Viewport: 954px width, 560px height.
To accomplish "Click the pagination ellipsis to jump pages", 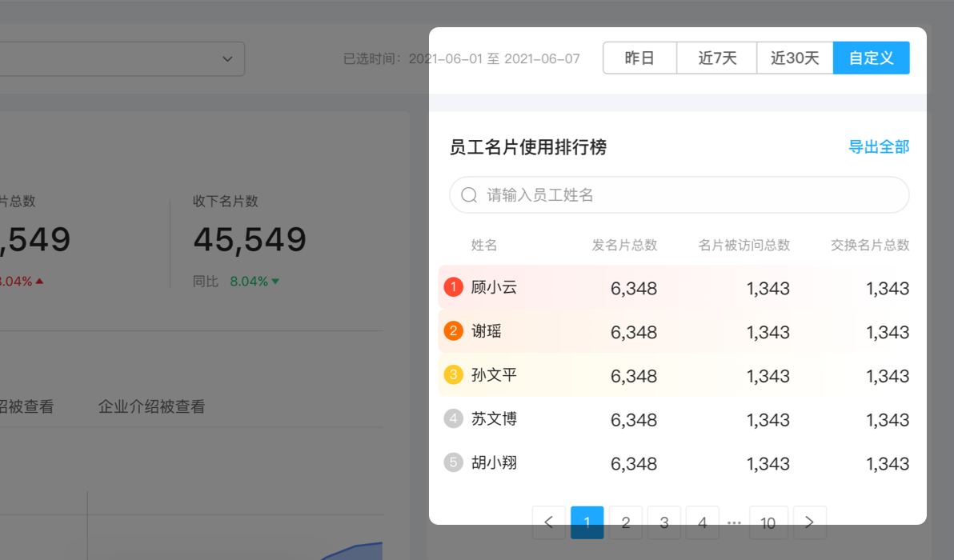I will pos(735,523).
